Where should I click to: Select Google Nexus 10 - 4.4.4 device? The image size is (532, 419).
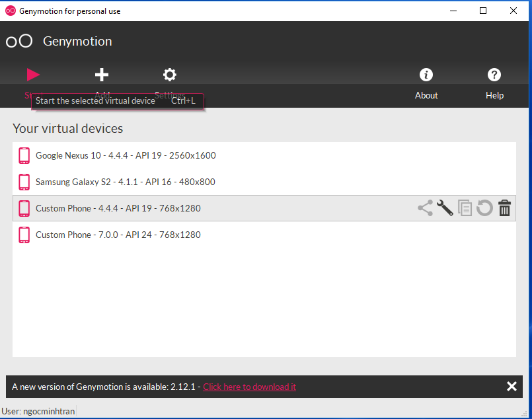(x=264, y=155)
